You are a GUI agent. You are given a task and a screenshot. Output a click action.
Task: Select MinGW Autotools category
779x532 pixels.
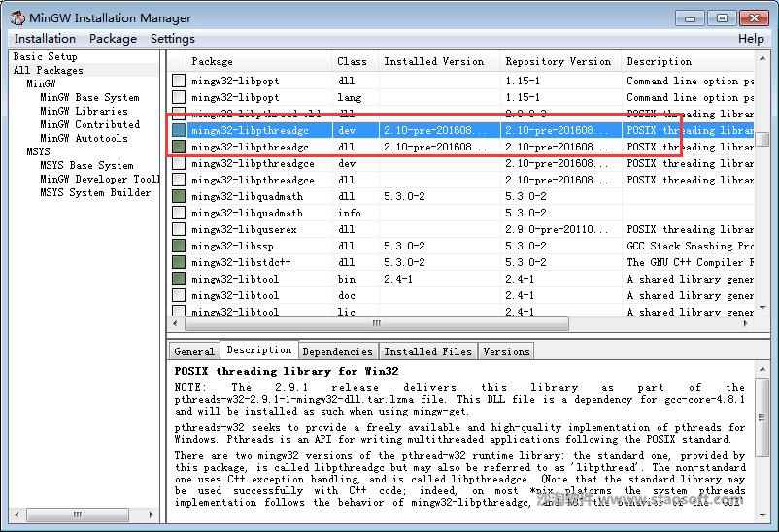tap(84, 138)
